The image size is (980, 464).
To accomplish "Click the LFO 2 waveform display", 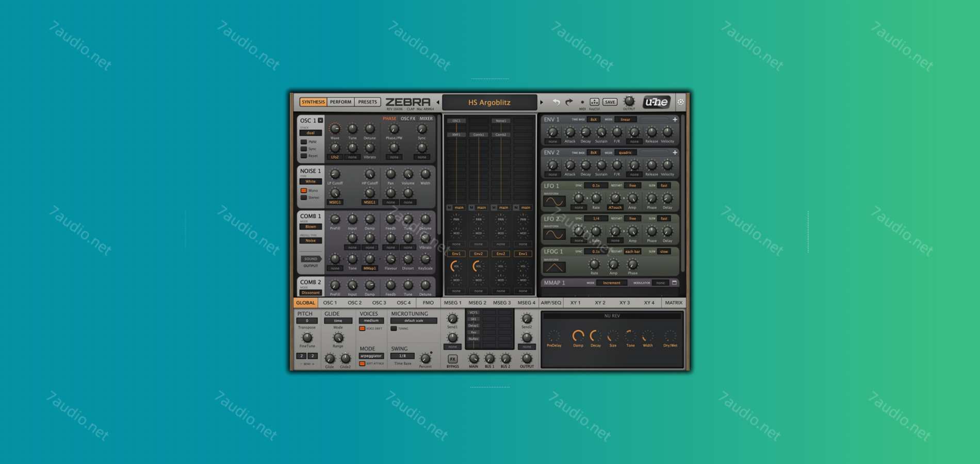I will (x=554, y=234).
